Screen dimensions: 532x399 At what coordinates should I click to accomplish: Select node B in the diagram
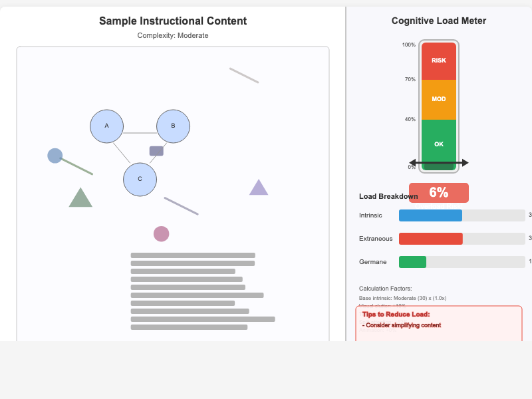click(173, 126)
